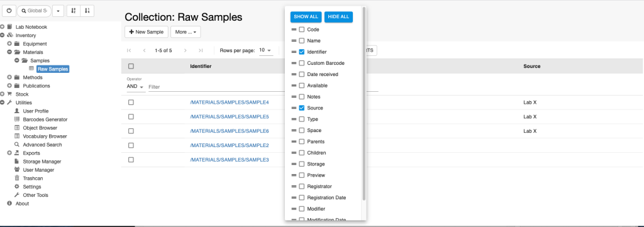The width and height of the screenshot is (644, 227).
Task: Click the power logout icon button
Action: point(9,11)
